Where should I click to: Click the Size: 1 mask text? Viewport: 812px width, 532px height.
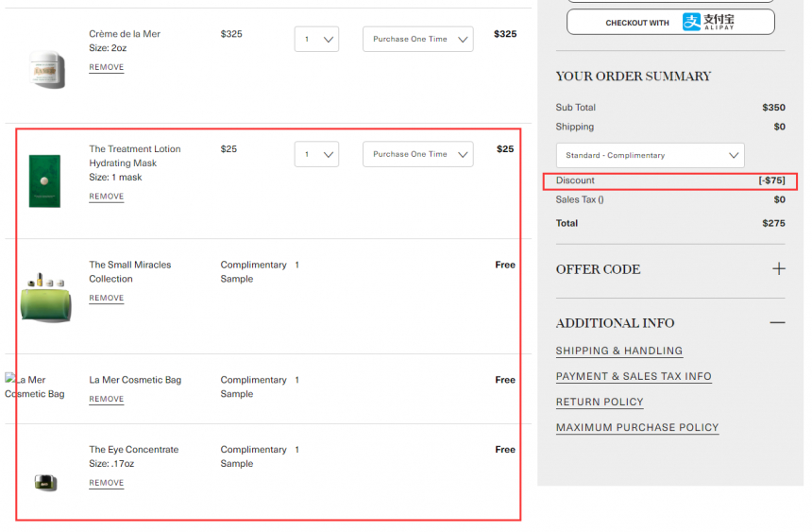pos(115,178)
